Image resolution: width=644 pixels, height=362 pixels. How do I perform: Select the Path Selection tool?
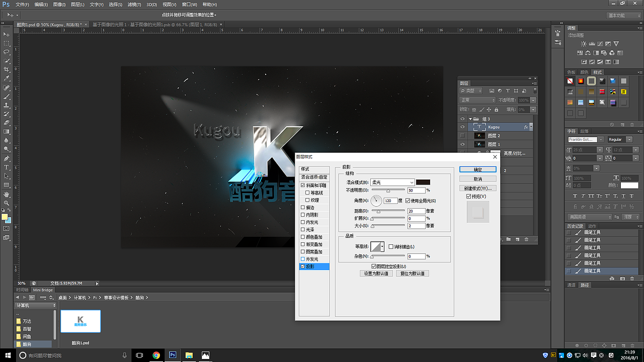pos(7,176)
